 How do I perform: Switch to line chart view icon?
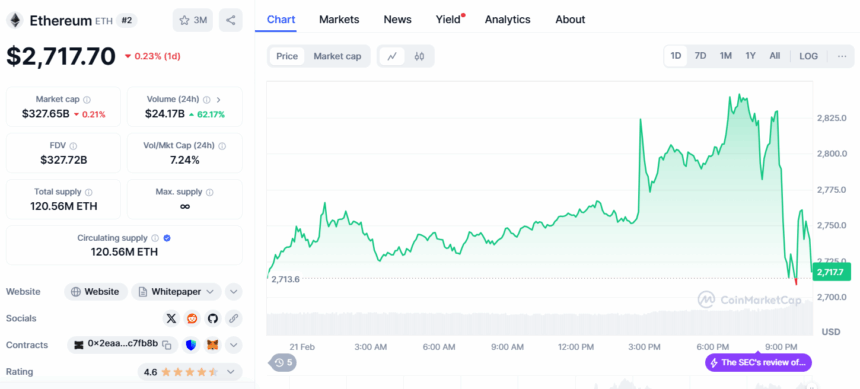(392, 56)
